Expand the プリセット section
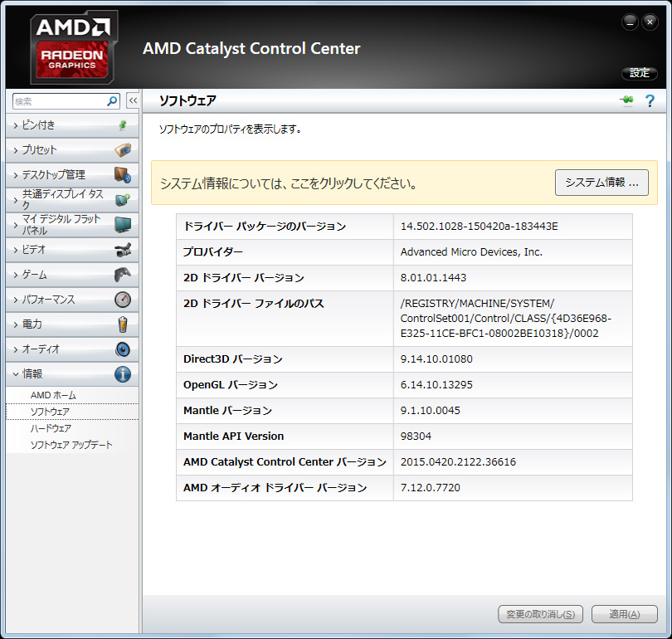 coord(72,150)
